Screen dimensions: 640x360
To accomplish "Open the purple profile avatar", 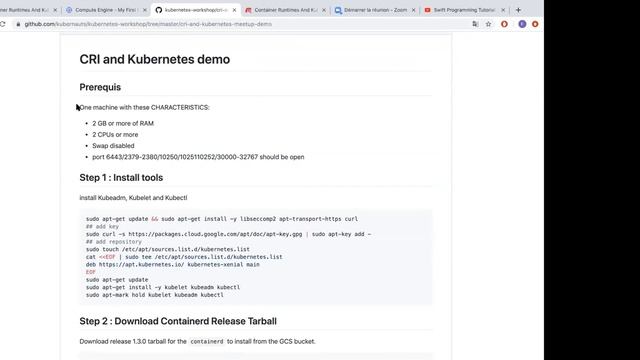I will point(522,24).
